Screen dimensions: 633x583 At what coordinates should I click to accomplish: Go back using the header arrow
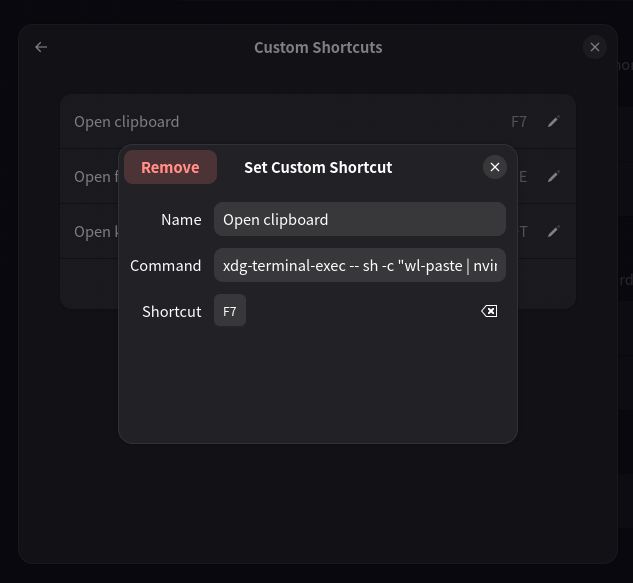coord(41,47)
